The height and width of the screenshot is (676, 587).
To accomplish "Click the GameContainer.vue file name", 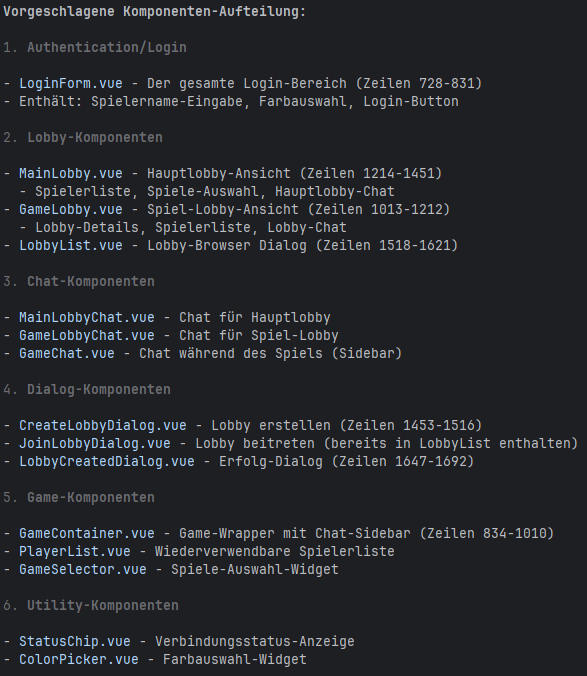I will point(87,533).
